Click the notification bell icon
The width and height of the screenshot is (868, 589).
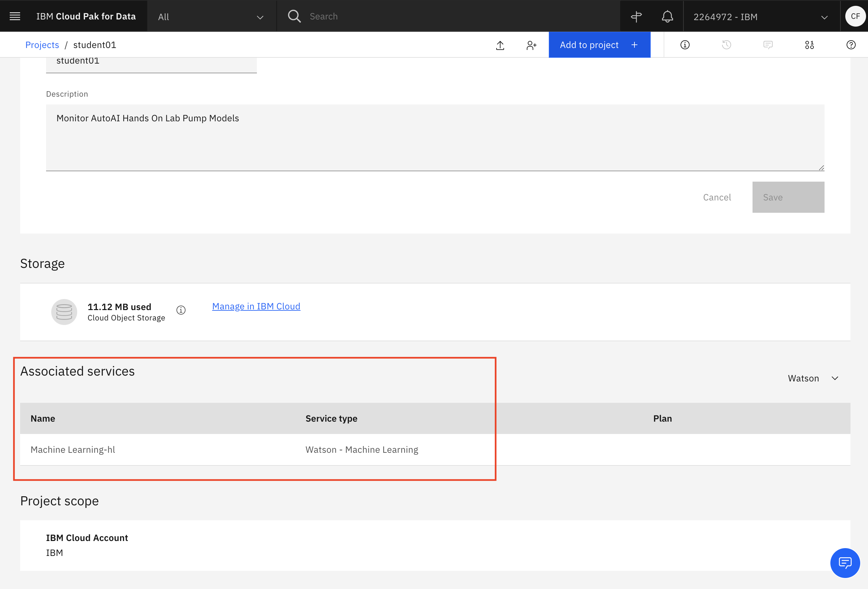coord(668,16)
